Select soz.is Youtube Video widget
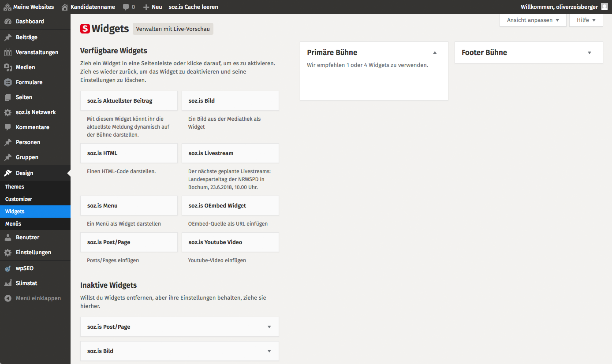The height and width of the screenshot is (364, 612). pos(230,242)
